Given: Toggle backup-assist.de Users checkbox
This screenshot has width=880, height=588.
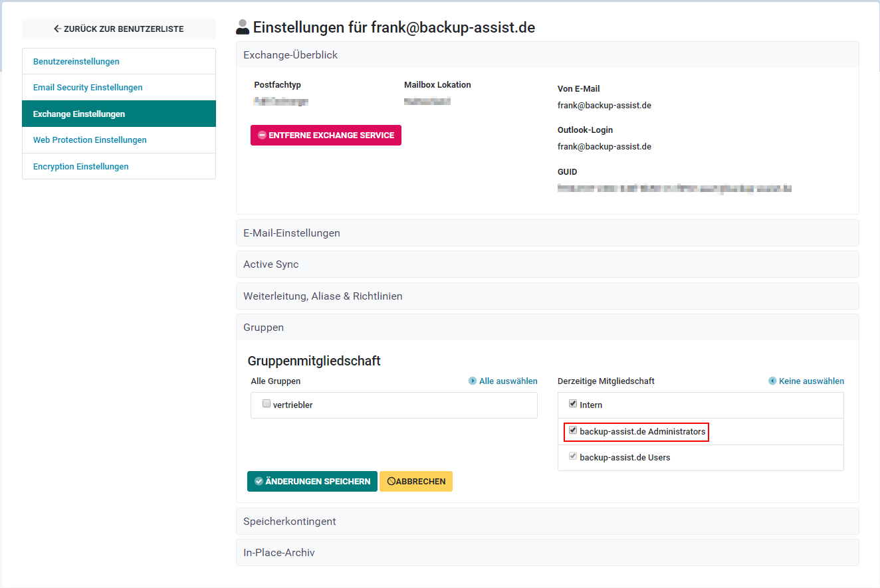Looking at the screenshot, I should click(x=573, y=457).
